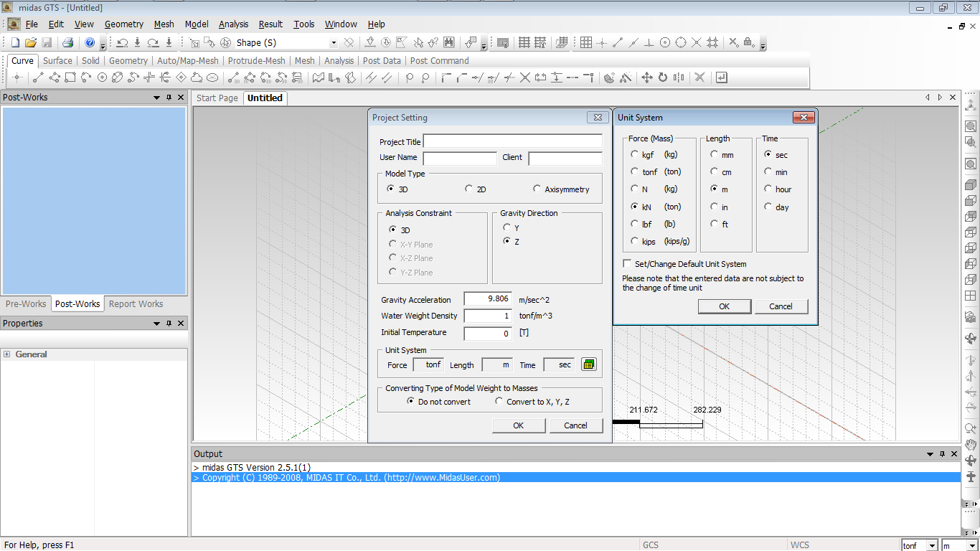Select kgf force unit

click(x=634, y=154)
